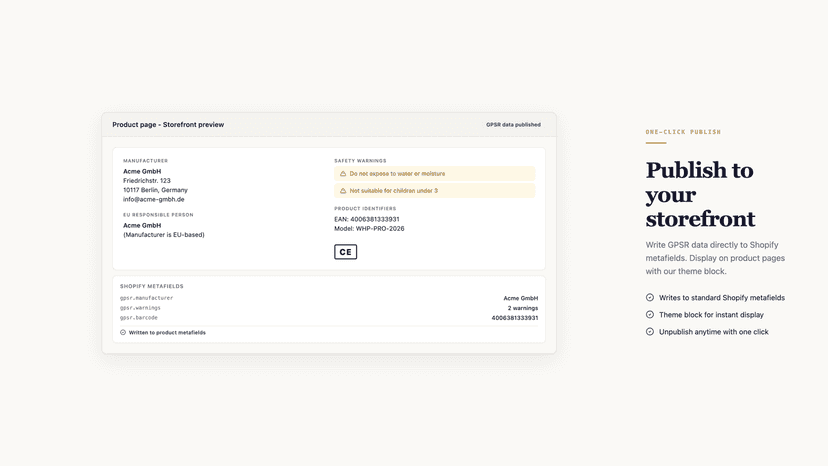Click the Product page - Storefront preview title
Viewport: 828px width, 466px height.
(168, 125)
